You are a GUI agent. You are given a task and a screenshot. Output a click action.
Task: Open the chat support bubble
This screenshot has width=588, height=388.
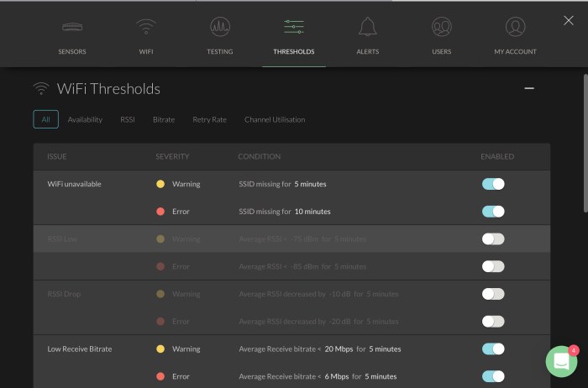click(x=560, y=361)
